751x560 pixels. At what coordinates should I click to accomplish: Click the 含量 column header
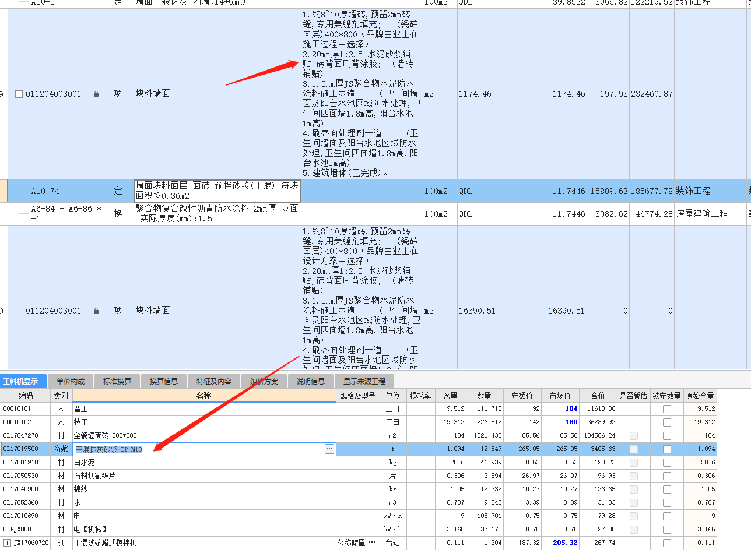click(451, 396)
